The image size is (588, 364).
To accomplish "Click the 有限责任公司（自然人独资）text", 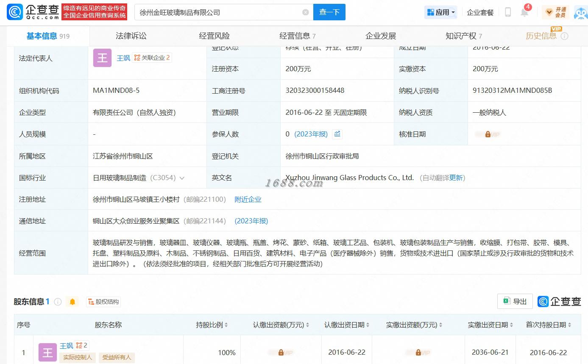I will [x=134, y=112].
